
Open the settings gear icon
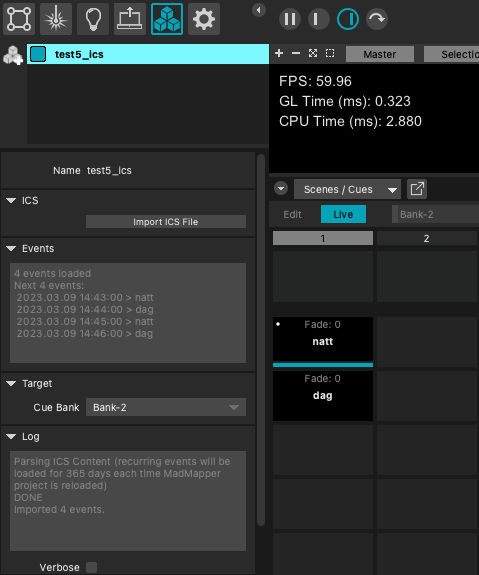pos(204,19)
